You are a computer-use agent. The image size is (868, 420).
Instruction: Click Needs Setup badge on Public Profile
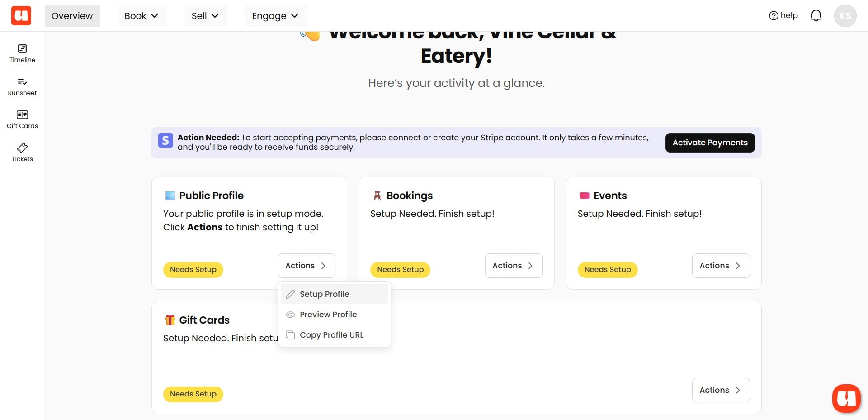pyautogui.click(x=193, y=270)
